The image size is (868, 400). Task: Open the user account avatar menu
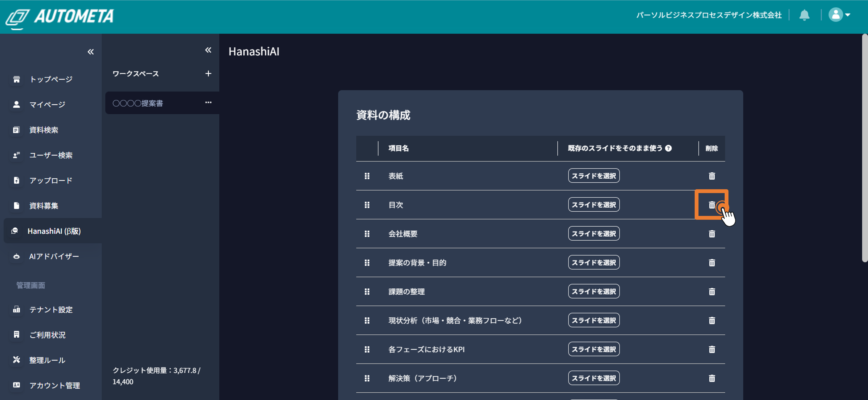pos(839,15)
